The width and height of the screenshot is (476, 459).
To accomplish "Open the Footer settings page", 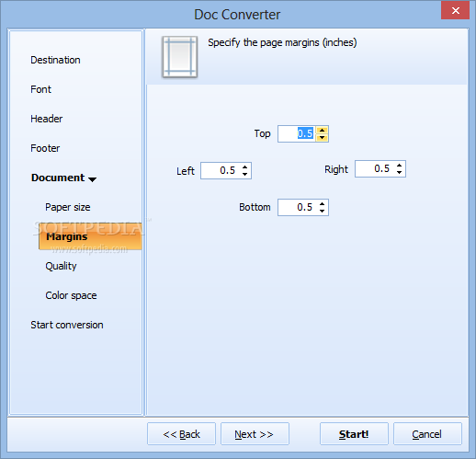I will point(45,148).
